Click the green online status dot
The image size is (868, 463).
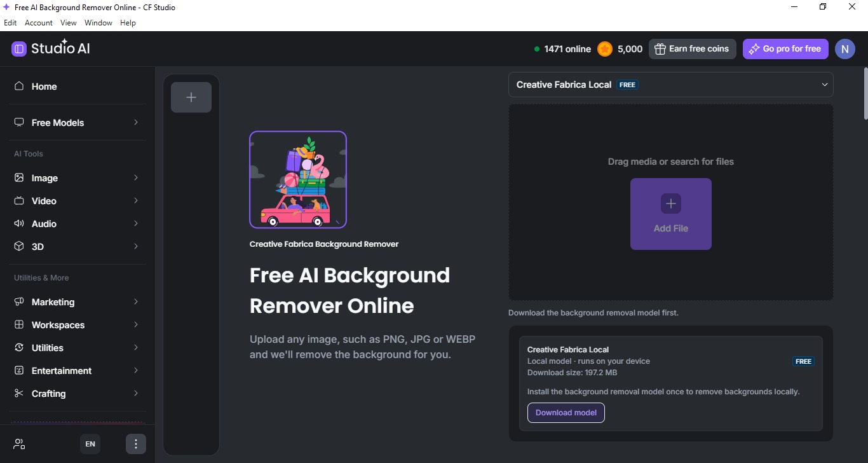tap(537, 49)
